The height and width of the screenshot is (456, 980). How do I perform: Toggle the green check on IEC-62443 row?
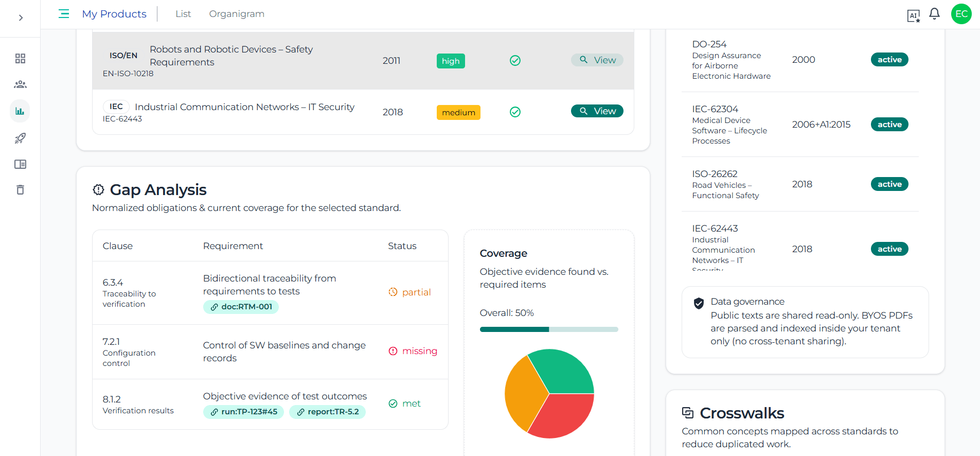click(515, 112)
